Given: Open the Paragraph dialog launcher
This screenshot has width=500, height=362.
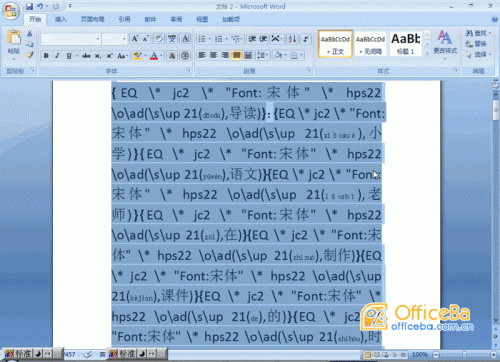Looking at the screenshot, I should (309, 70).
